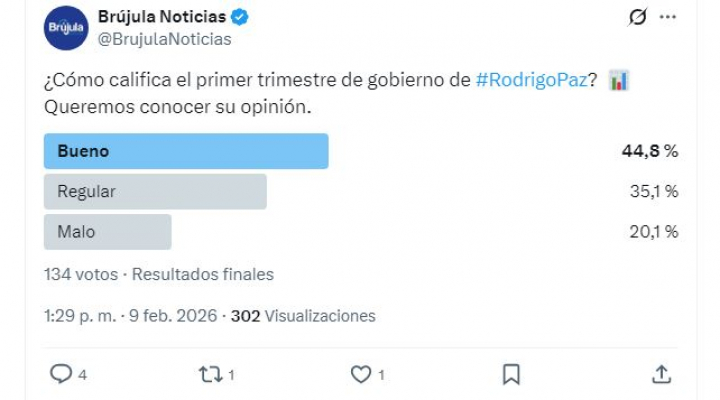
Task: Open the @BrujulaNoticias handle link
Action: click(x=164, y=39)
